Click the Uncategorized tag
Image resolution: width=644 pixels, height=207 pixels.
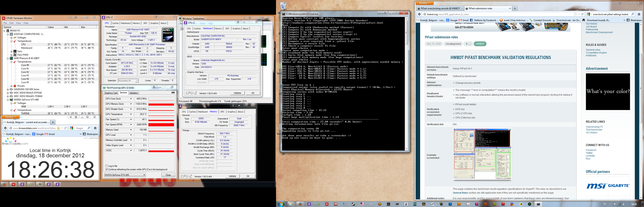tap(453, 44)
